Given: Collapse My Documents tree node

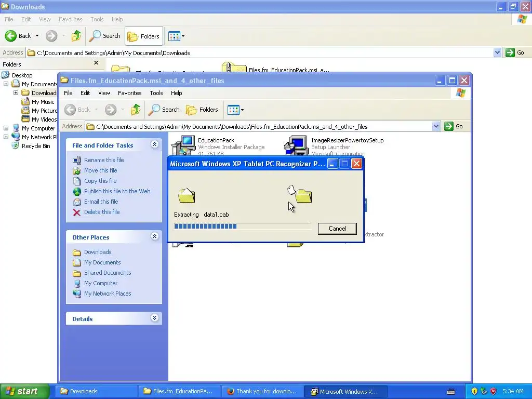Looking at the screenshot, I should click(6, 84).
